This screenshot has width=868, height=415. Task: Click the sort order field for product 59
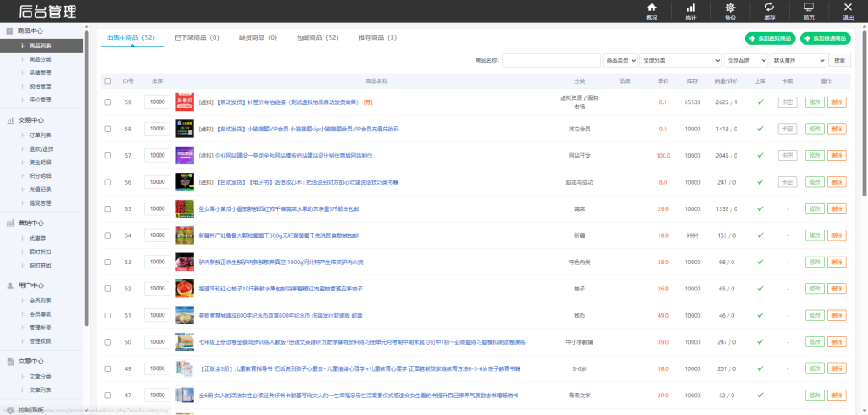pos(157,102)
